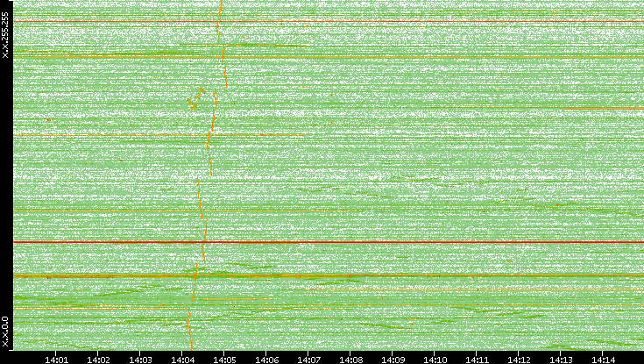Click the x.x.0.0 vertical axis label
The image size is (644, 364).
pyautogui.click(x=5, y=332)
